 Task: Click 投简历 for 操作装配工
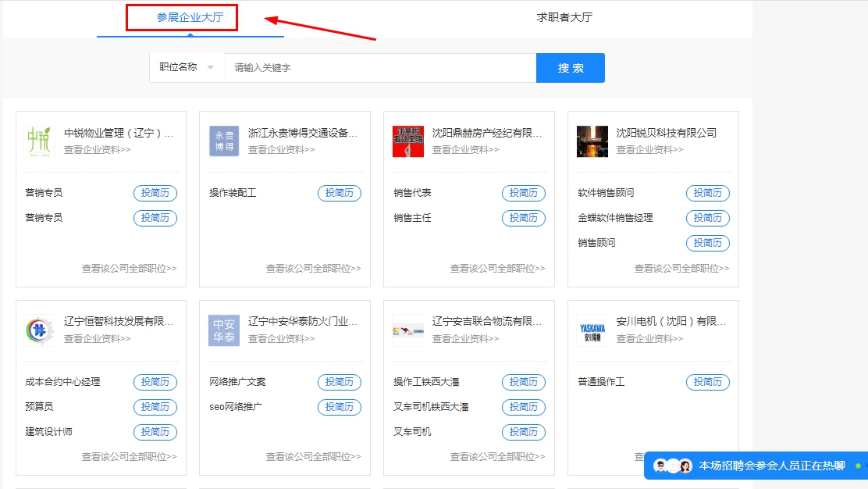(340, 193)
